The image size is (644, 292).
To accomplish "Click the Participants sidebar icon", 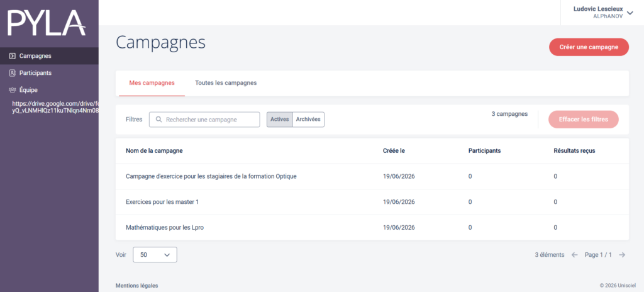I will click(x=13, y=73).
